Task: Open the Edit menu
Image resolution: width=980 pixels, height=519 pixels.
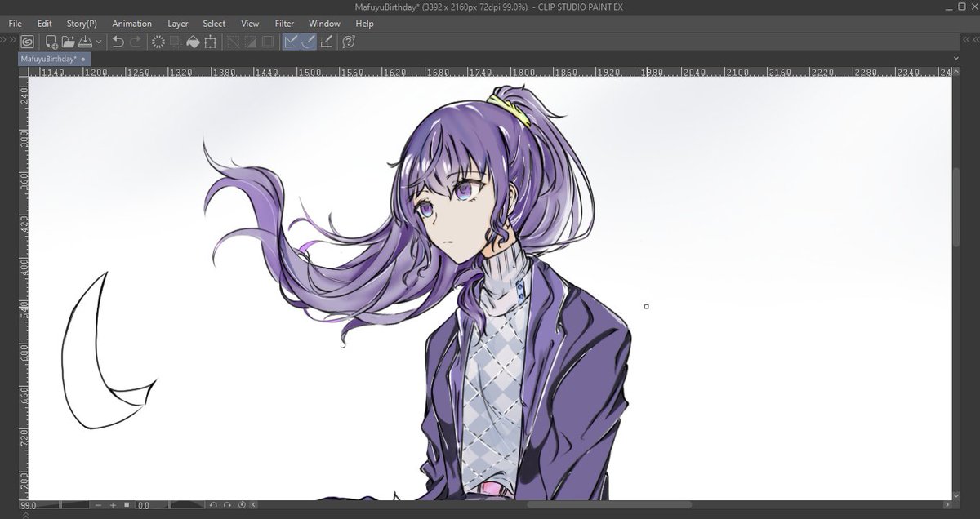Action: 44,24
